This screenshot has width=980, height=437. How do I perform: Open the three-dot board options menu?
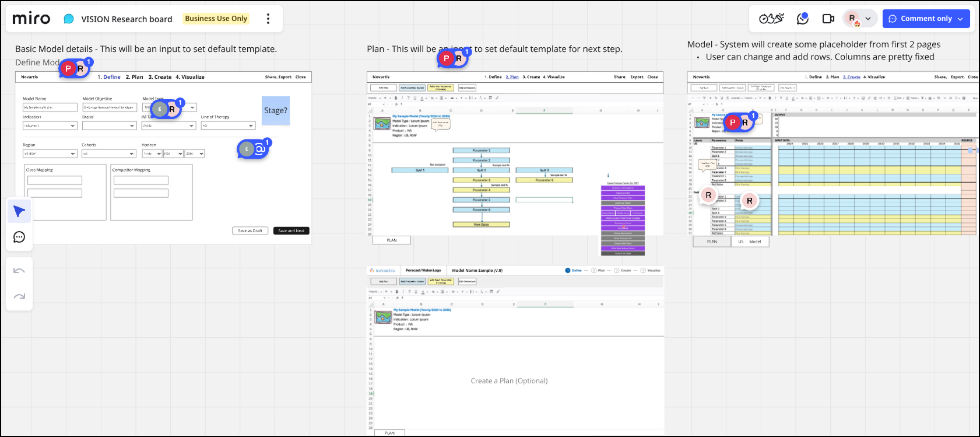(268, 19)
